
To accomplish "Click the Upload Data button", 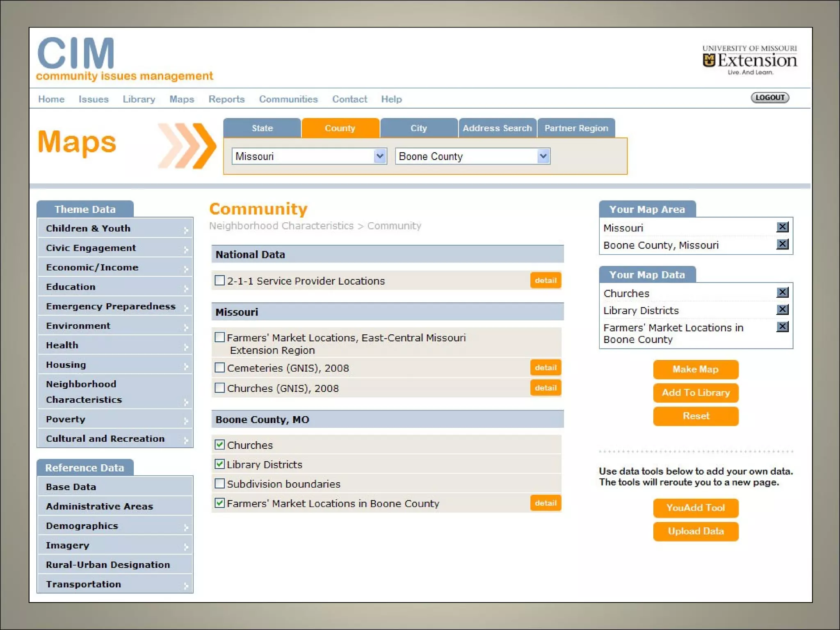I will tap(696, 531).
